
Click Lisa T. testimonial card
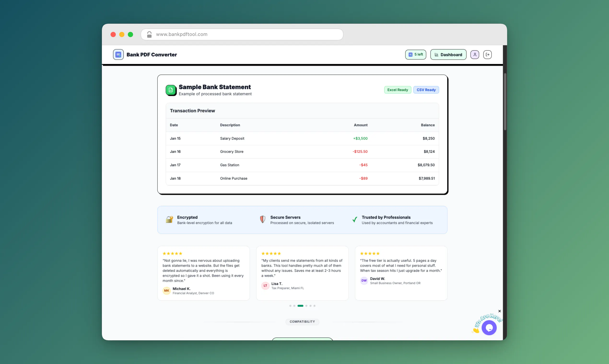pos(302,273)
